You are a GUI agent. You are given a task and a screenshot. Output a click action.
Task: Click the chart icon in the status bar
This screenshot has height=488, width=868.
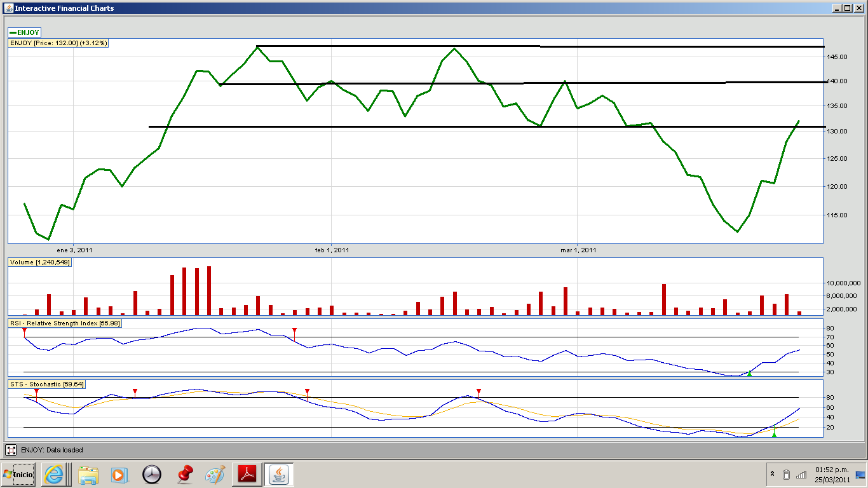11,450
